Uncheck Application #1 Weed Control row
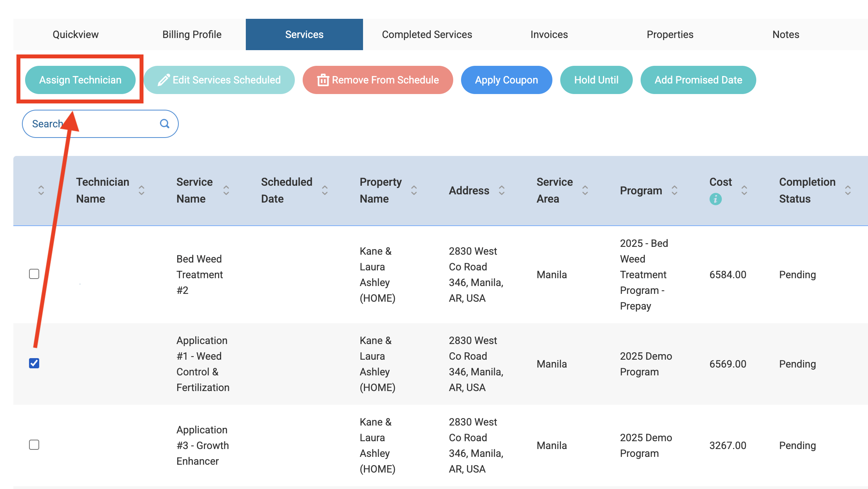The height and width of the screenshot is (489, 868). tap(34, 363)
